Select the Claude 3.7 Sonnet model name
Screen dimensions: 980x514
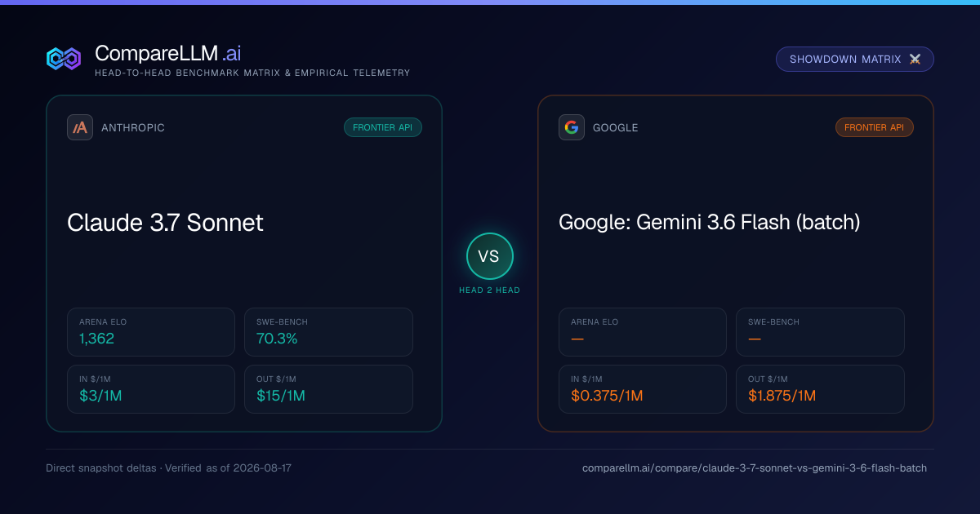pos(165,223)
